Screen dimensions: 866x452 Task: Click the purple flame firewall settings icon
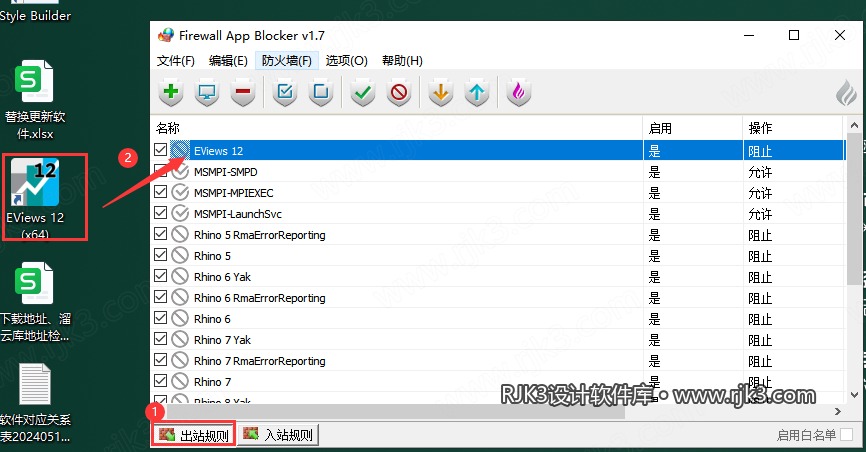(x=518, y=92)
